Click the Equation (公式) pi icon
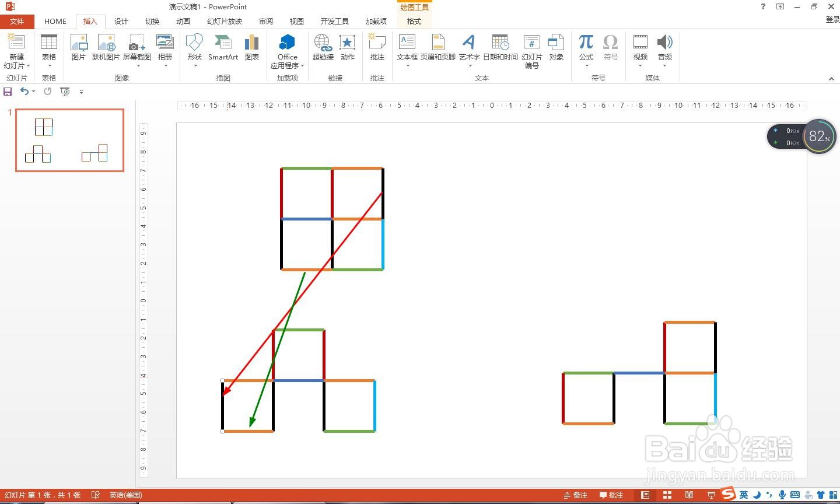 pos(586,42)
